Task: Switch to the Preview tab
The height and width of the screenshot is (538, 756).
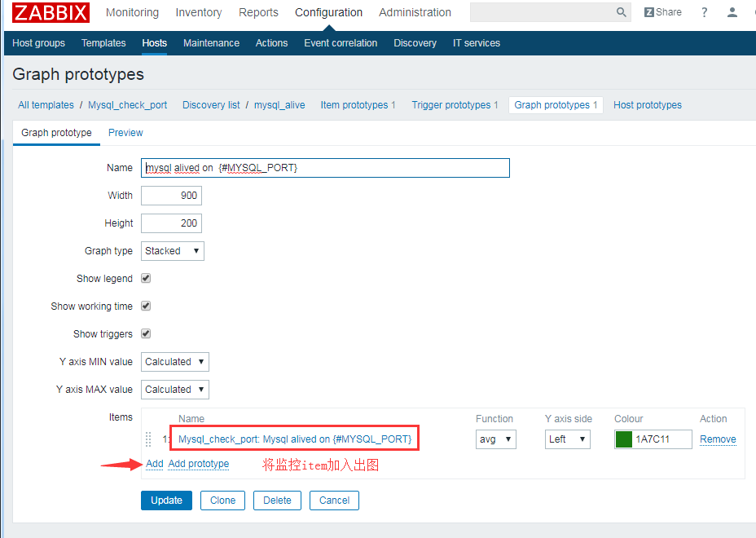Action: (x=125, y=133)
